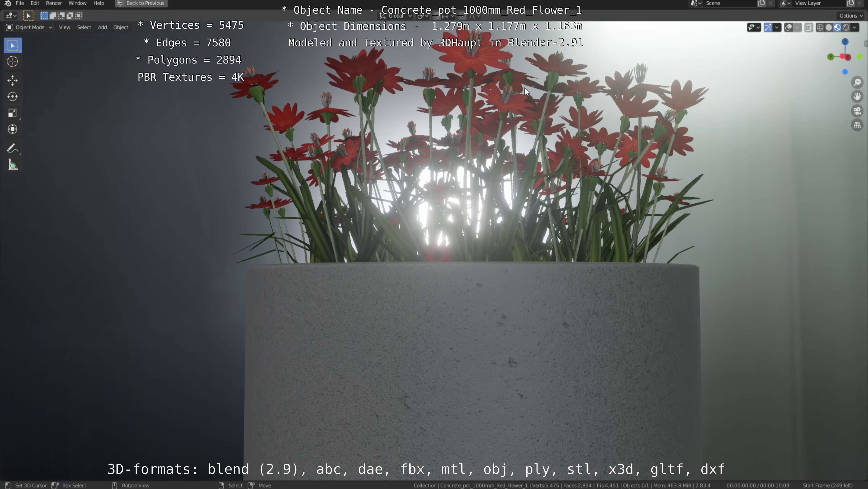The width and height of the screenshot is (868, 489).
Task: Switch to Rendered viewport shading
Action: pos(846,28)
